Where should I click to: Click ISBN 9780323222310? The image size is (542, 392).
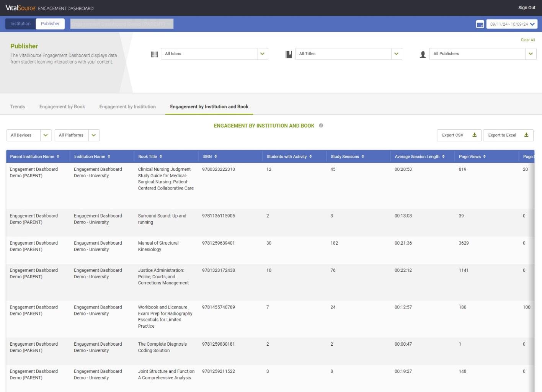click(219, 169)
